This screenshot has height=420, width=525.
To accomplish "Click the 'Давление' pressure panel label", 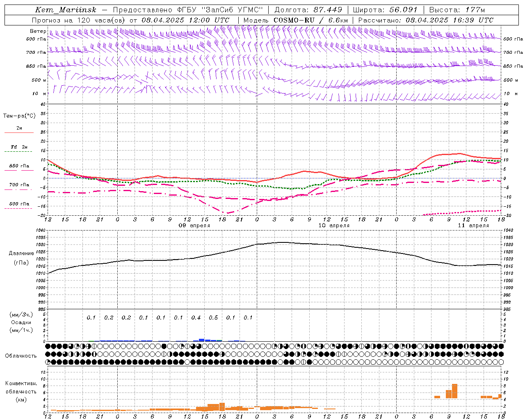I will pos(21,253).
